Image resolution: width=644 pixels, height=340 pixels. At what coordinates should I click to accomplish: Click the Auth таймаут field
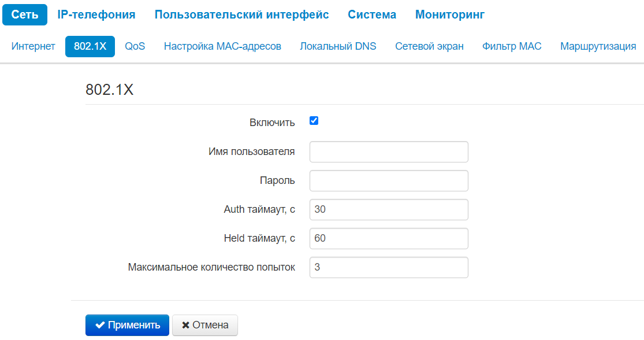pyautogui.click(x=389, y=209)
